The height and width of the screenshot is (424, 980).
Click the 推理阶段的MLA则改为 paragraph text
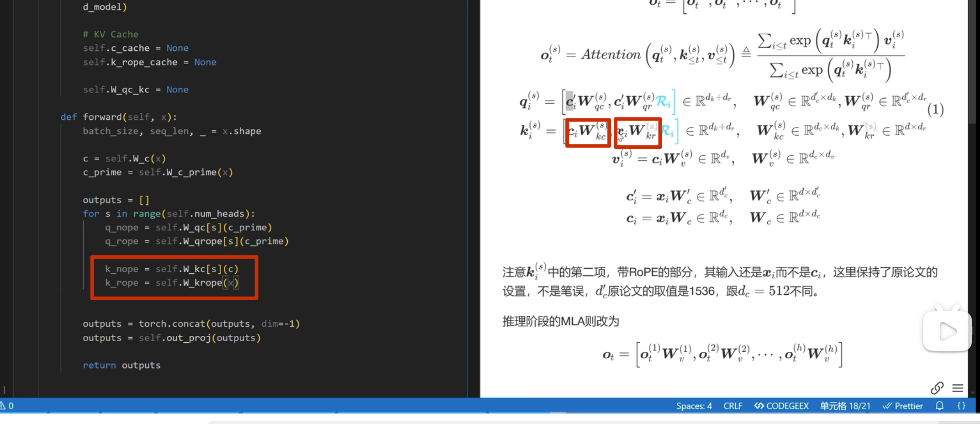(560, 321)
